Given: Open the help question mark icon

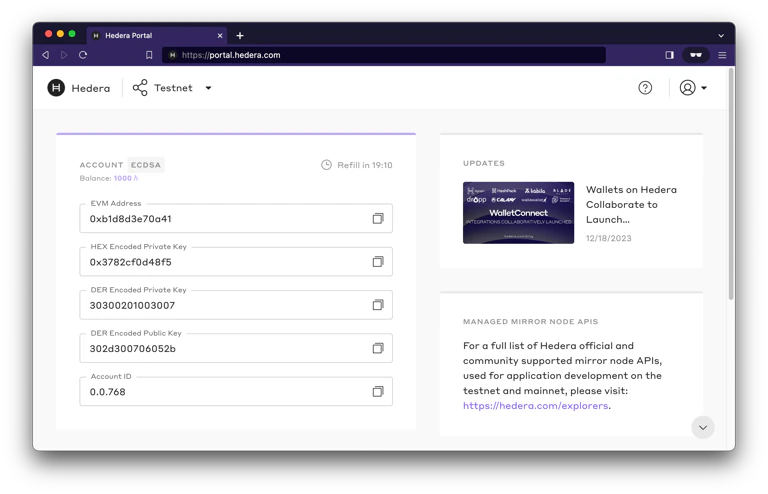Looking at the screenshot, I should tap(645, 88).
